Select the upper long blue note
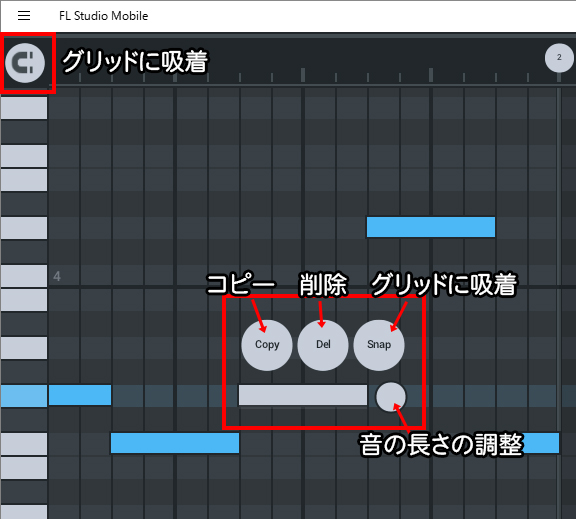The width and height of the screenshot is (576, 519). pos(431,227)
